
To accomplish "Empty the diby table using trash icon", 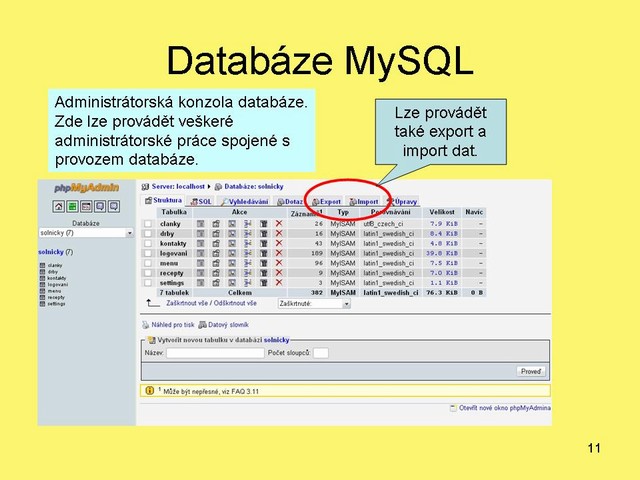I will (x=264, y=233).
